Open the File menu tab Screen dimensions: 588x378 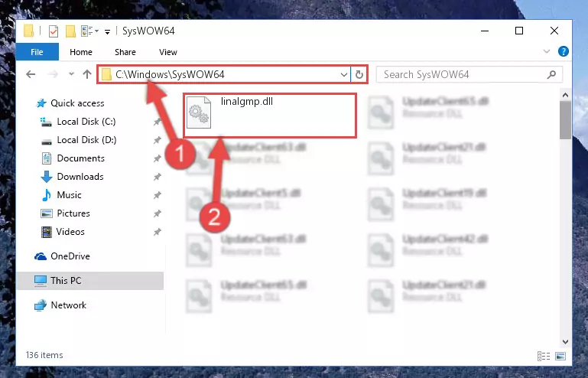[x=37, y=52]
